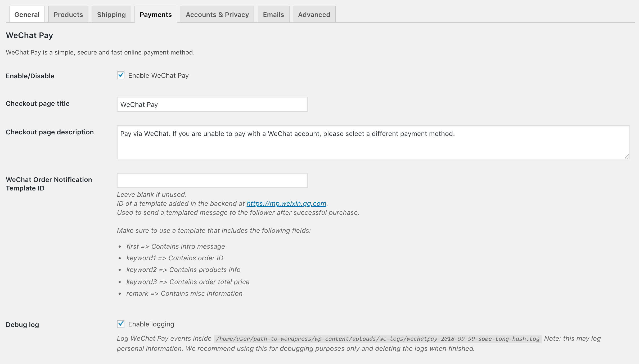The image size is (639, 364).
Task: Click the 'Debug log' label
Action: pyautogui.click(x=22, y=325)
